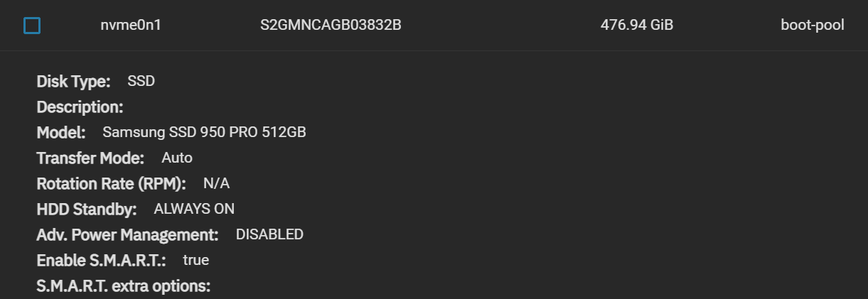Click the S.M.A.R.T. extra options label
Image resolution: width=868 pixels, height=299 pixels.
pos(124,286)
